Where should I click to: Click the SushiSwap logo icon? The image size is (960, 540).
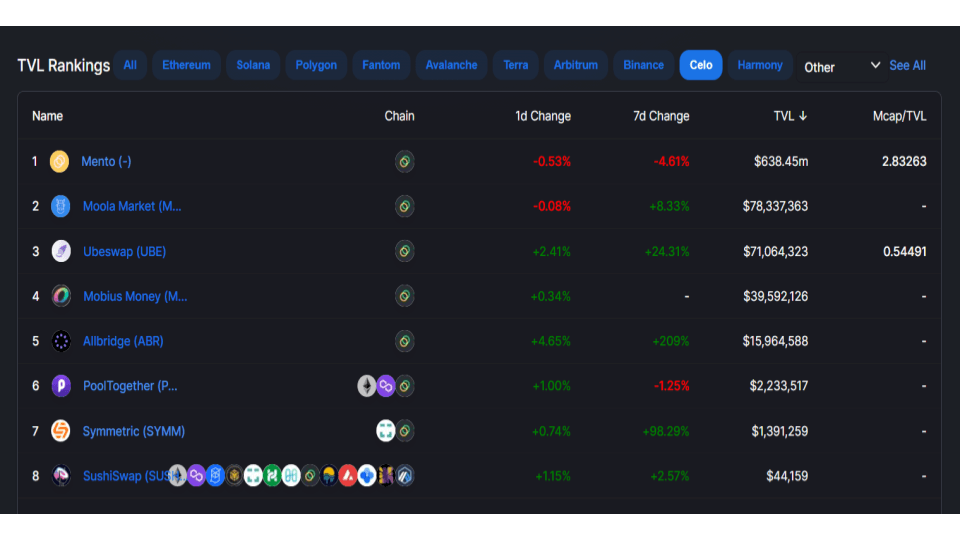(61, 476)
